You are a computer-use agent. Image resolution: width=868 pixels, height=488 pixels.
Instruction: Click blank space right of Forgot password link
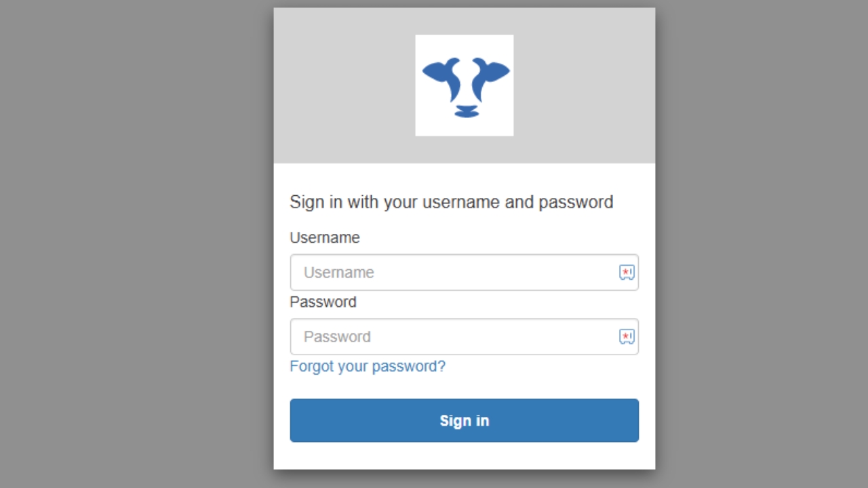tap(542, 367)
